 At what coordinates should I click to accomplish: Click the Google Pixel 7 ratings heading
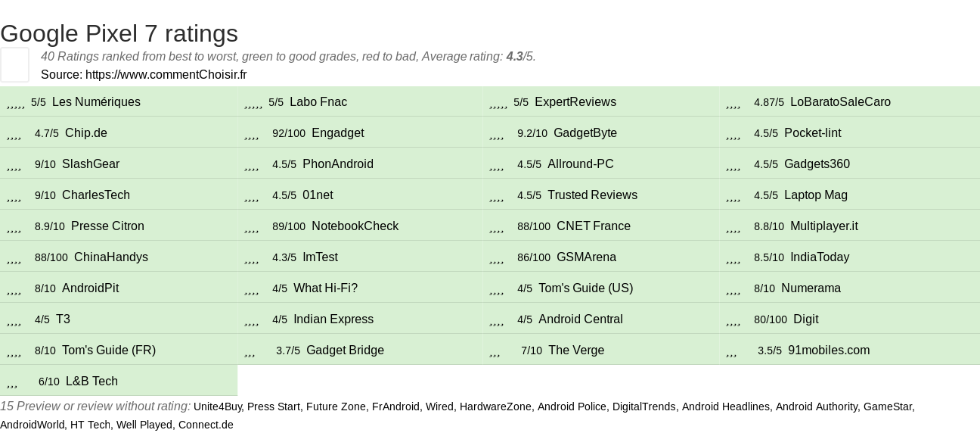119,33
